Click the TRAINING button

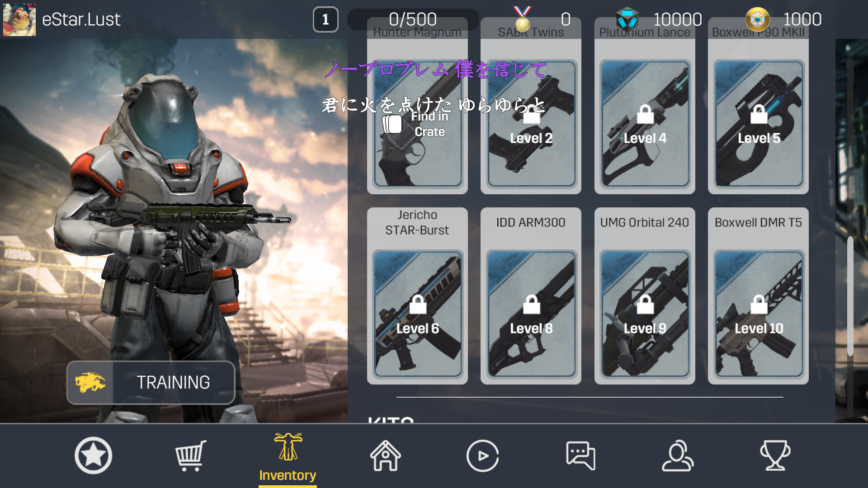tap(151, 382)
